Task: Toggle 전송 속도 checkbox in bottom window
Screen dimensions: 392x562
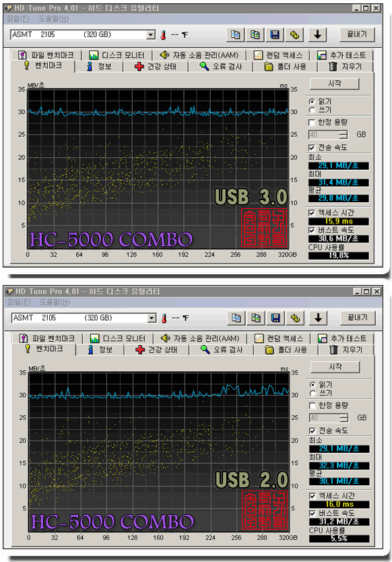Action: pos(312,431)
